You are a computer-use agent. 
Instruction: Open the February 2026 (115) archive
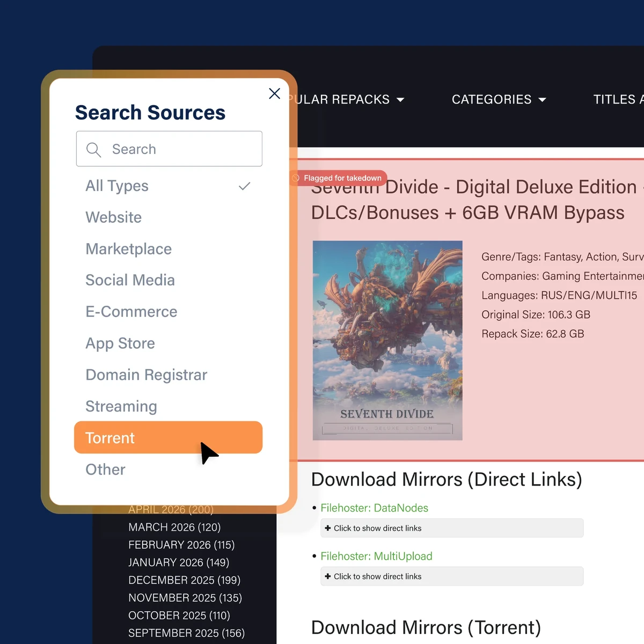click(x=181, y=545)
